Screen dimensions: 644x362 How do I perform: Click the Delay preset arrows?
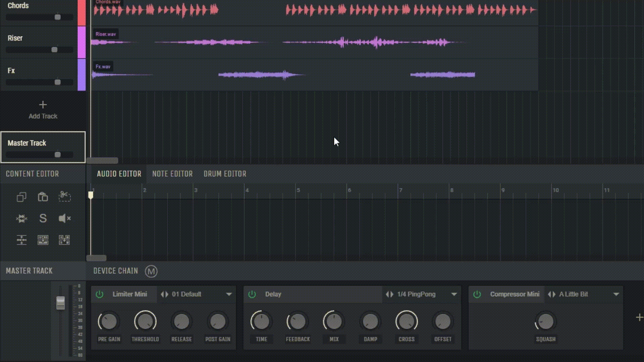click(389, 294)
